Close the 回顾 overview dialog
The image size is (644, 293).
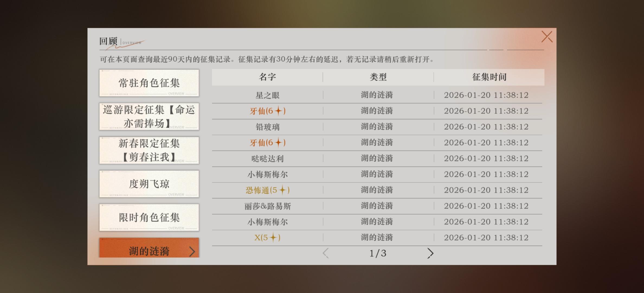pyautogui.click(x=547, y=37)
